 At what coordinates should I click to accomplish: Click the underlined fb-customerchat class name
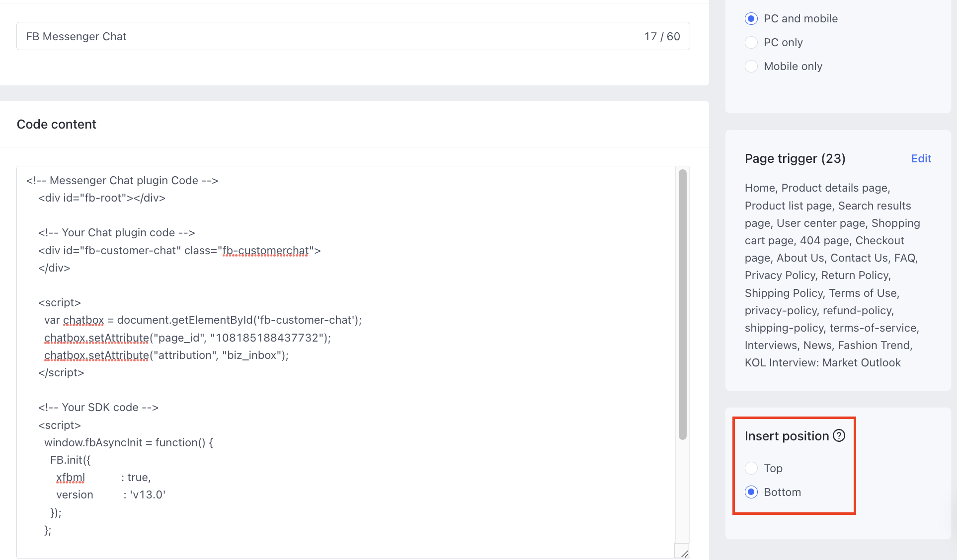tap(265, 251)
